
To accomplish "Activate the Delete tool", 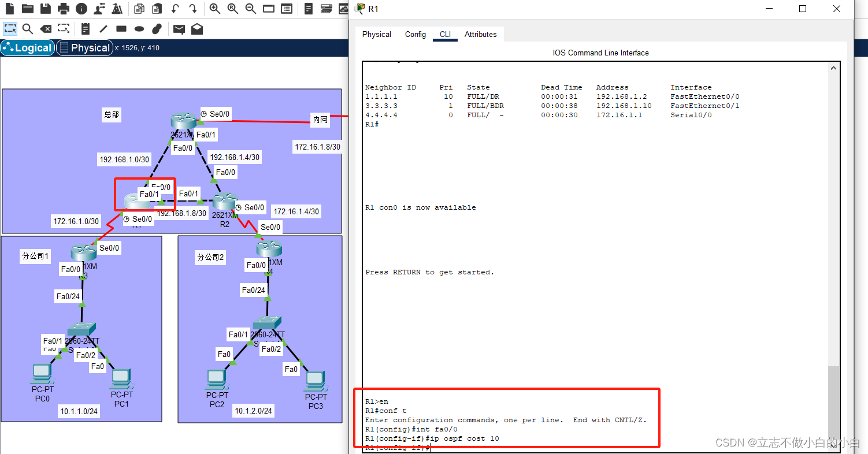I will click(46, 29).
